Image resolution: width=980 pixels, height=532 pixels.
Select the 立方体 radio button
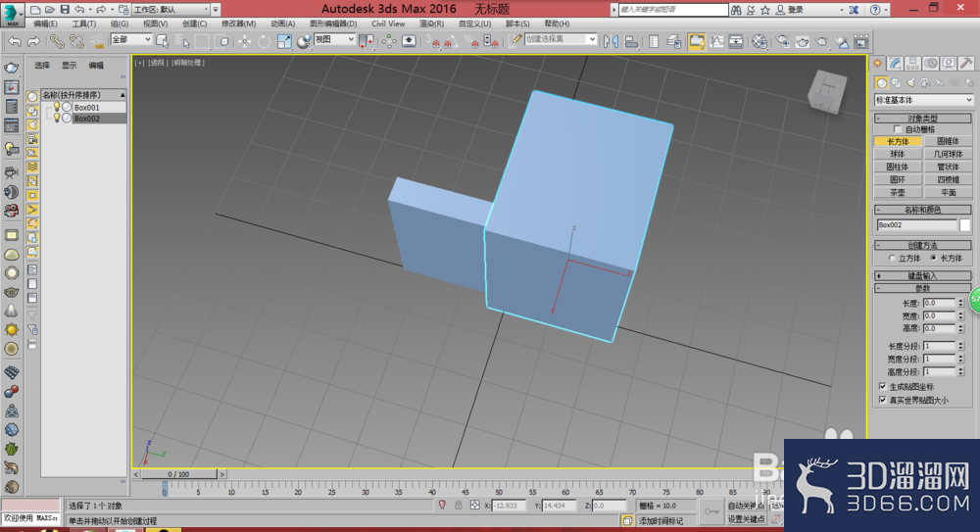tap(892, 259)
